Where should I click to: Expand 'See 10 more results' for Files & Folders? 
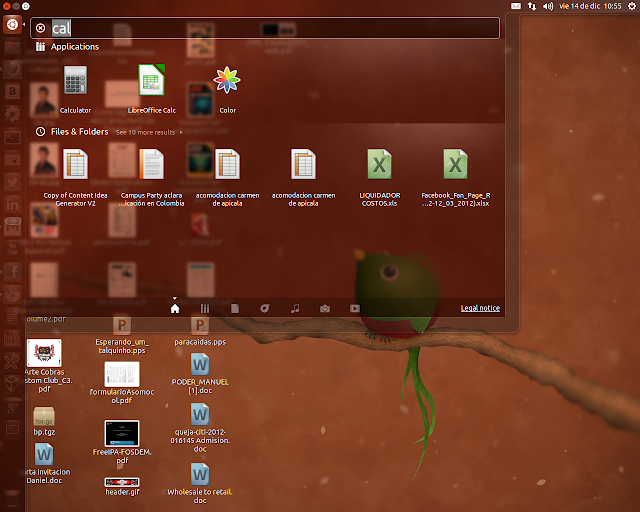pos(149,132)
